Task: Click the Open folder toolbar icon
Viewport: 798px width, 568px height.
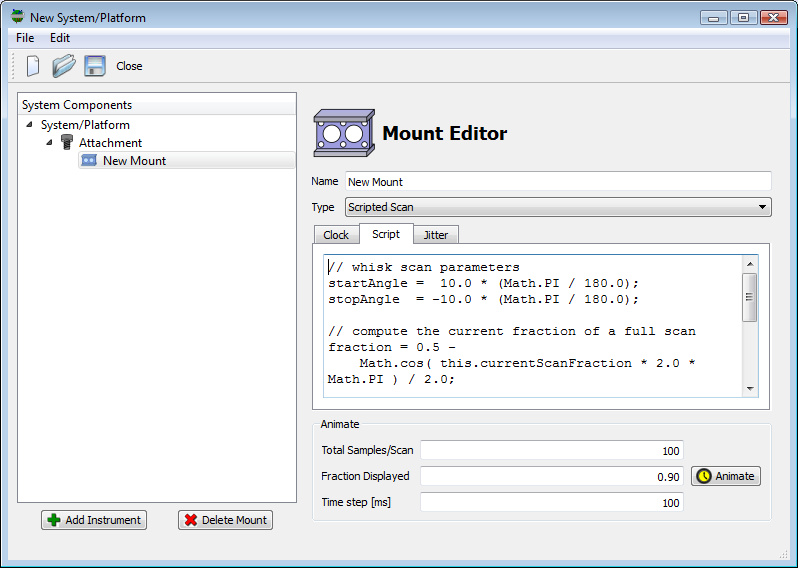Action: coord(64,66)
